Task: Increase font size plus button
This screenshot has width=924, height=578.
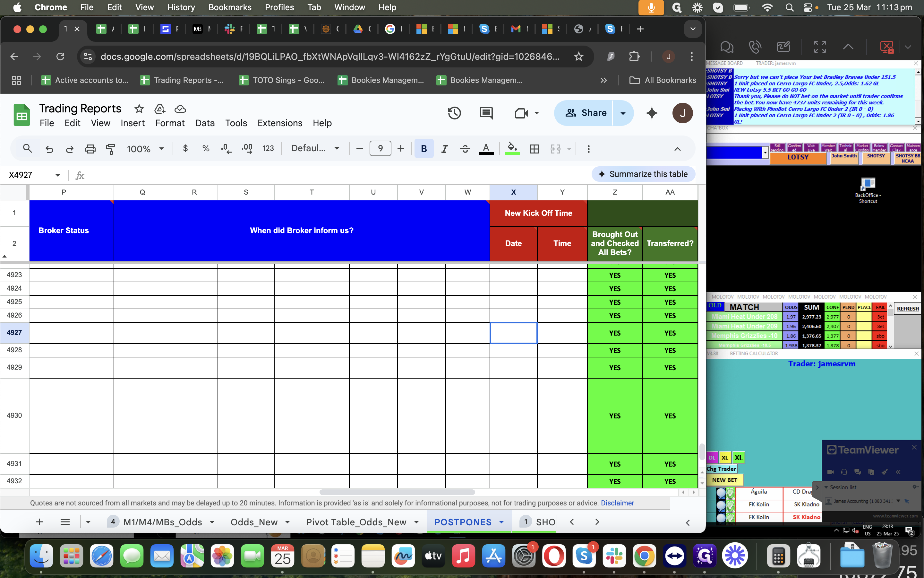Action: [400, 148]
